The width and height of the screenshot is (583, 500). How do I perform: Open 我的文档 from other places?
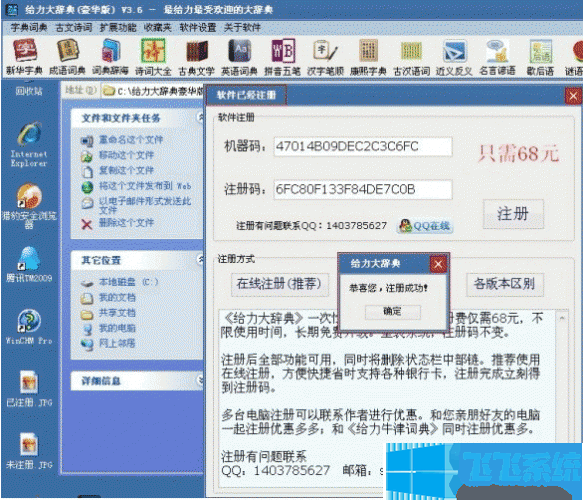click(117, 298)
